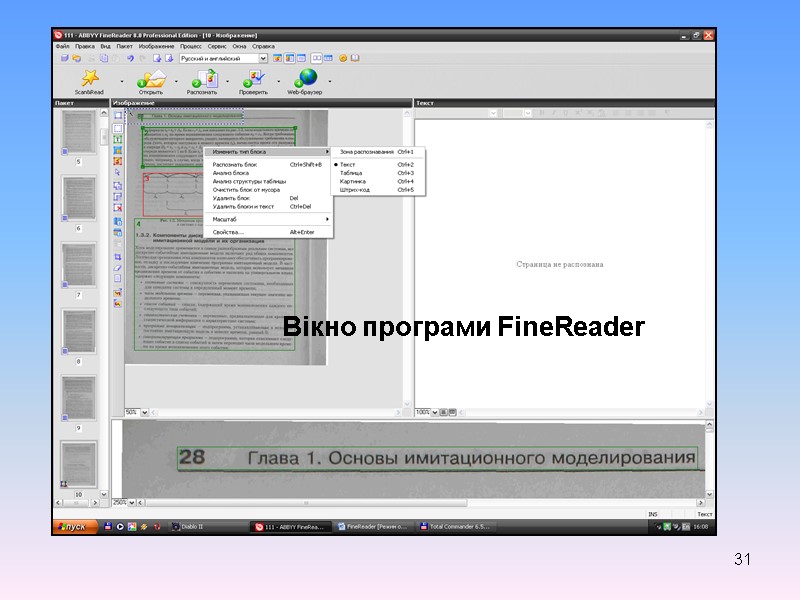Choose Штрих-код block type in submenu
Viewport: 800px width, 600px height.
(x=378, y=190)
